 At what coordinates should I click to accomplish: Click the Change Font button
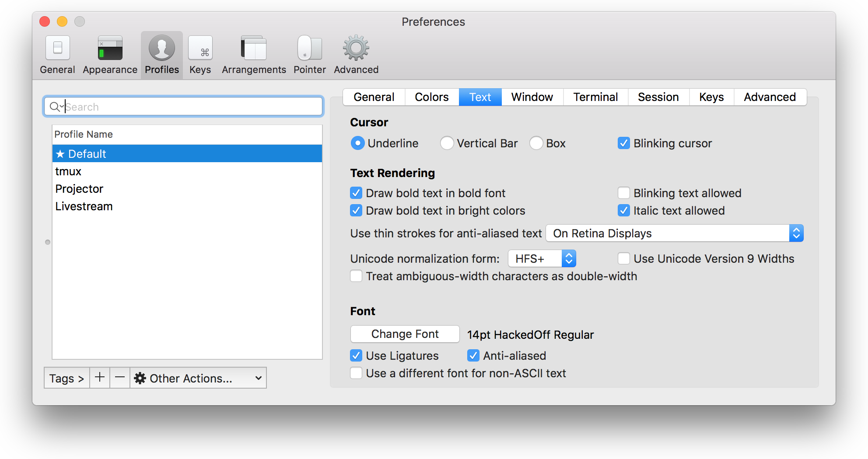pos(405,334)
